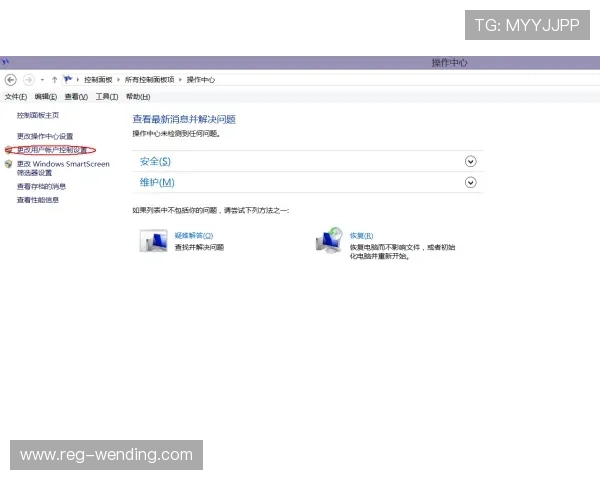
Task: Expand the 维护(M) section chevron
Action: coord(470,183)
